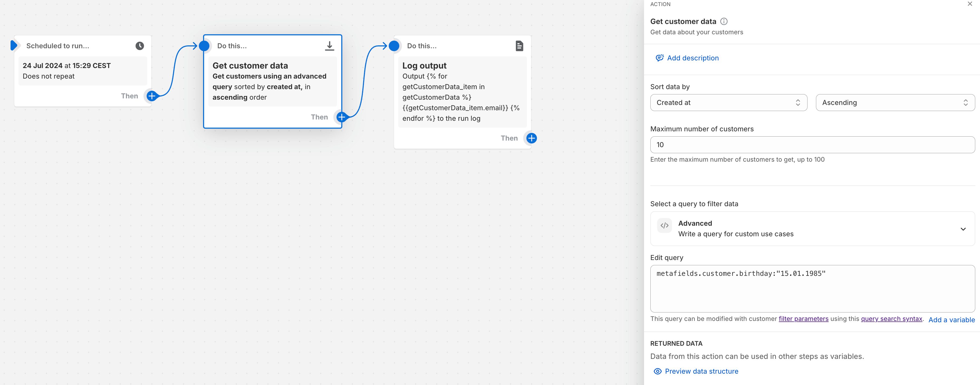980x385 pixels.
Task: Click the Maximum number of customers field
Action: click(x=812, y=145)
